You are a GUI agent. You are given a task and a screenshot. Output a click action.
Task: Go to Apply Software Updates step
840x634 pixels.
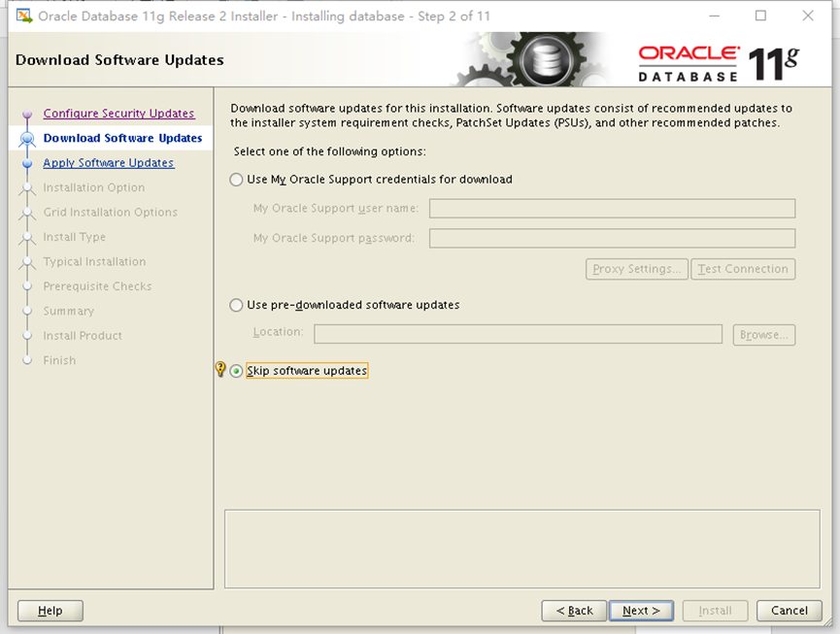click(108, 163)
